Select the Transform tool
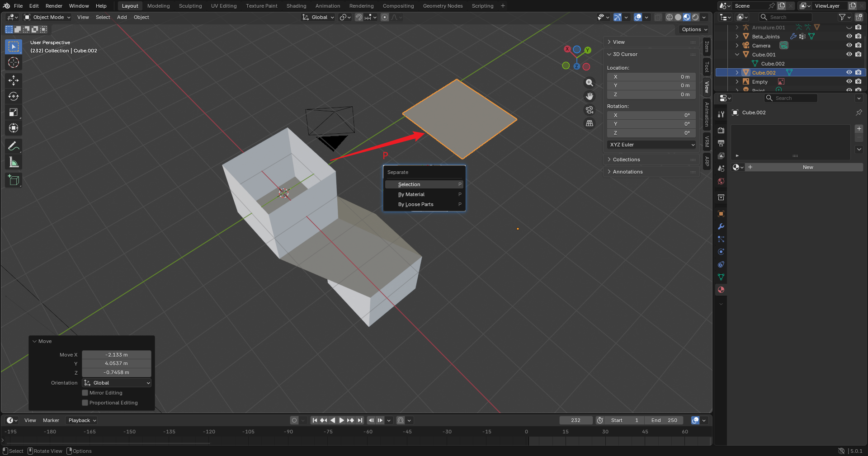This screenshot has width=868, height=456. click(x=14, y=128)
